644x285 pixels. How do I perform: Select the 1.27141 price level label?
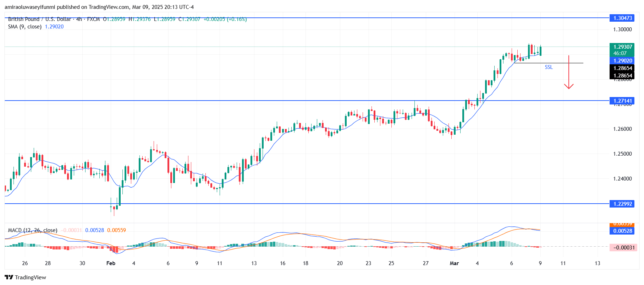623,101
